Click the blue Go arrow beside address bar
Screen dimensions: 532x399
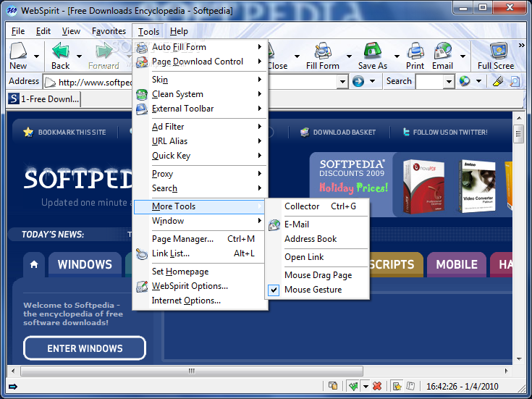[358, 81]
